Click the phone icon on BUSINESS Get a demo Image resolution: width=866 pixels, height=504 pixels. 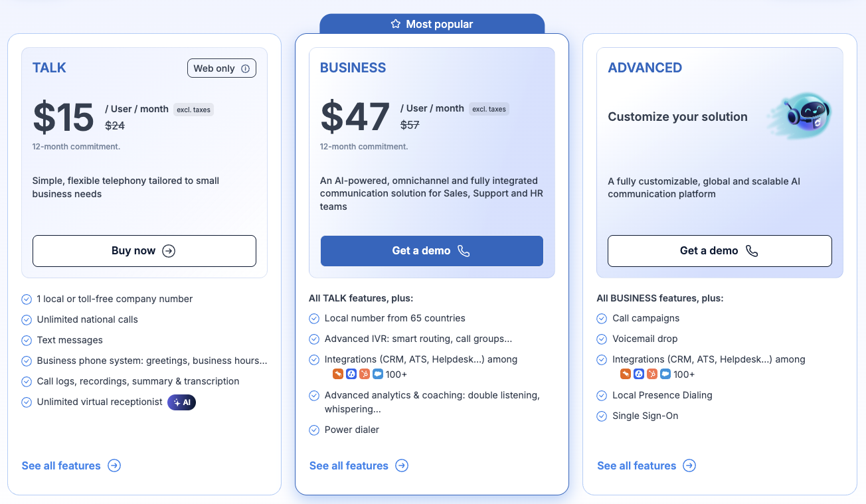click(x=464, y=251)
